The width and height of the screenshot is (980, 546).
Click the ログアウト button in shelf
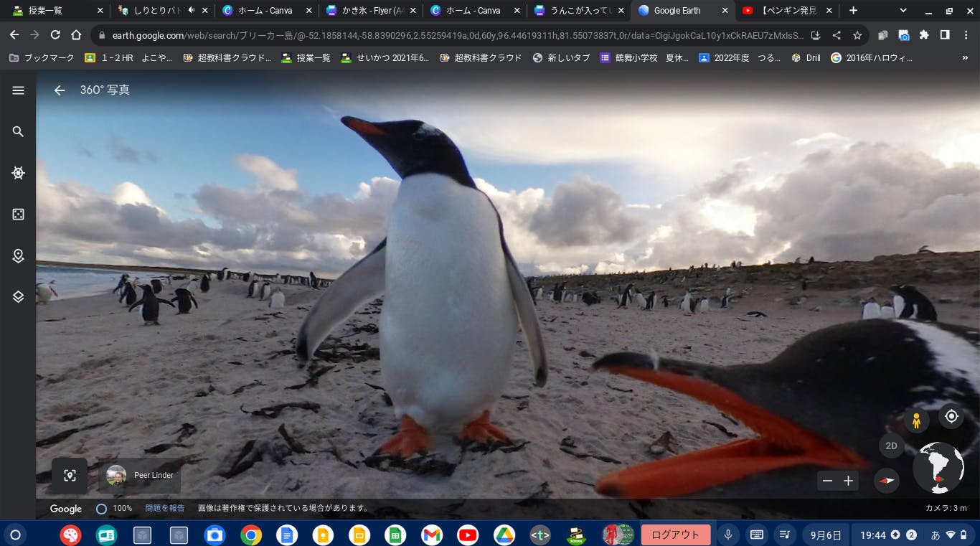coord(675,535)
